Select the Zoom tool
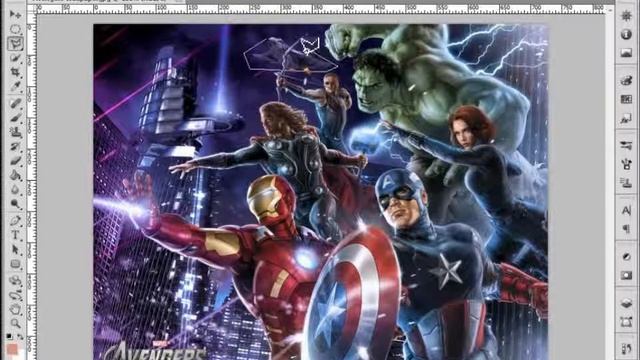This screenshot has height=360, width=640. 15,323
